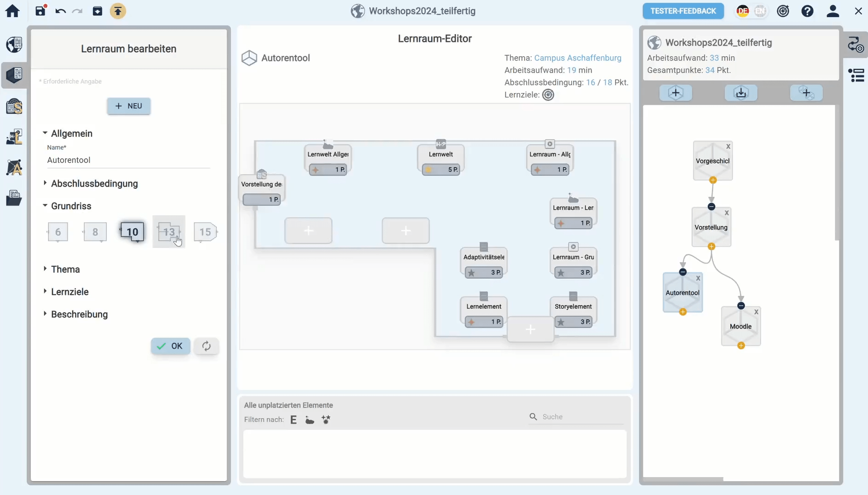This screenshot has height=495, width=868.
Task: Open the help question mark icon
Action: [807, 11]
